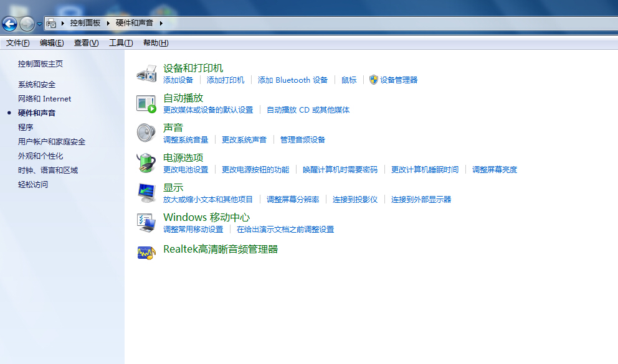Click 更改电池设置 link
Image resolution: width=618 pixels, height=364 pixels.
tap(186, 170)
